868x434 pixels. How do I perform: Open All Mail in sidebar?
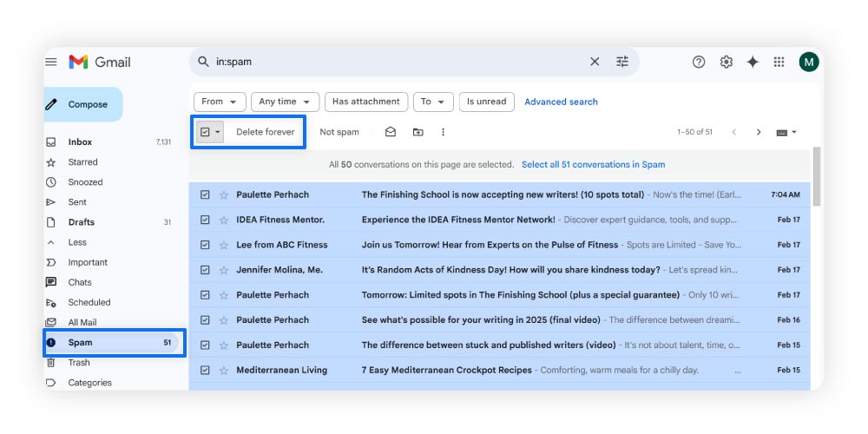(x=82, y=323)
